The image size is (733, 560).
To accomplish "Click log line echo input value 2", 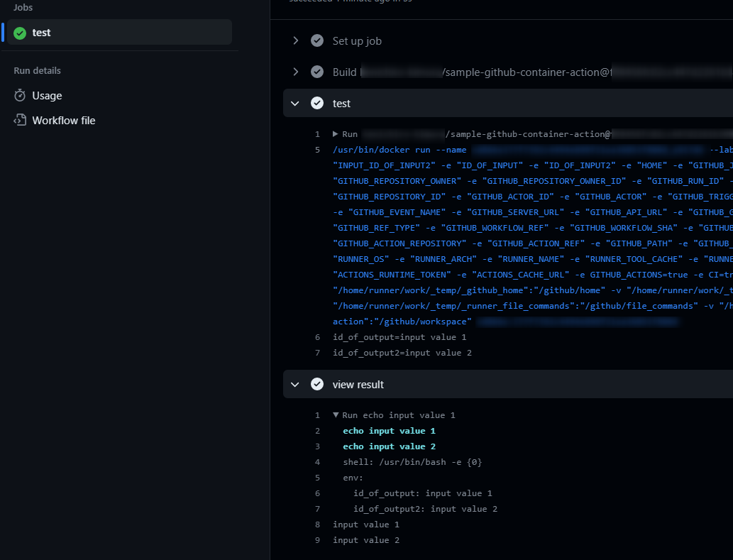I will coord(389,446).
